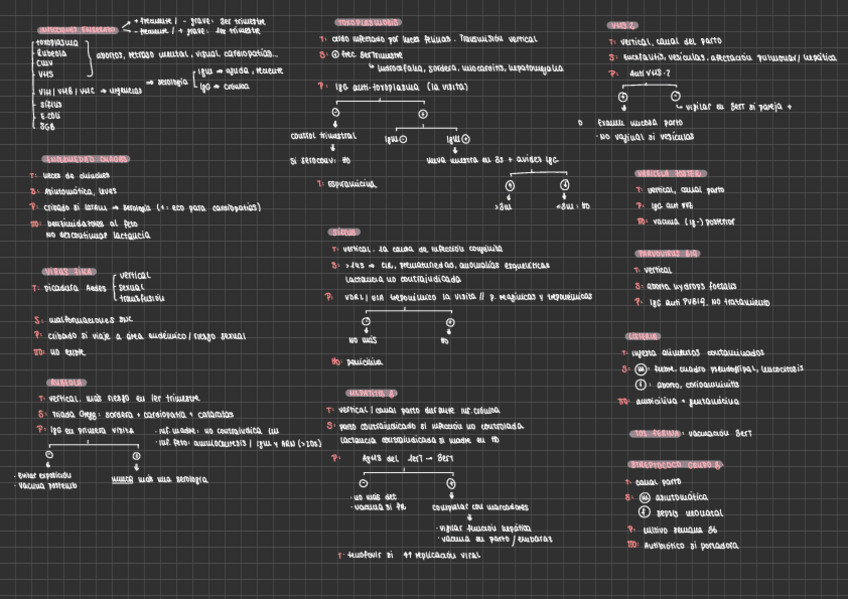Click 'VIH | VHB | VHC → urgencias' line
The image size is (848, 599).
tap(90, 91)
